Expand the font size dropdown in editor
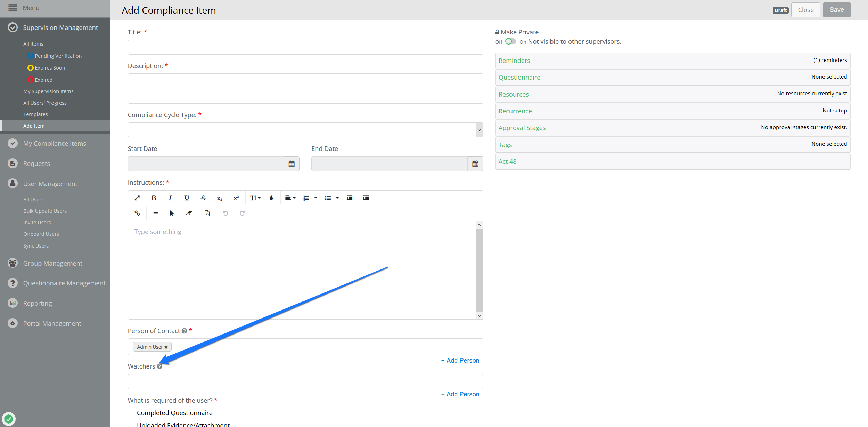The image size is (868, 427). (x=255, y=198)
